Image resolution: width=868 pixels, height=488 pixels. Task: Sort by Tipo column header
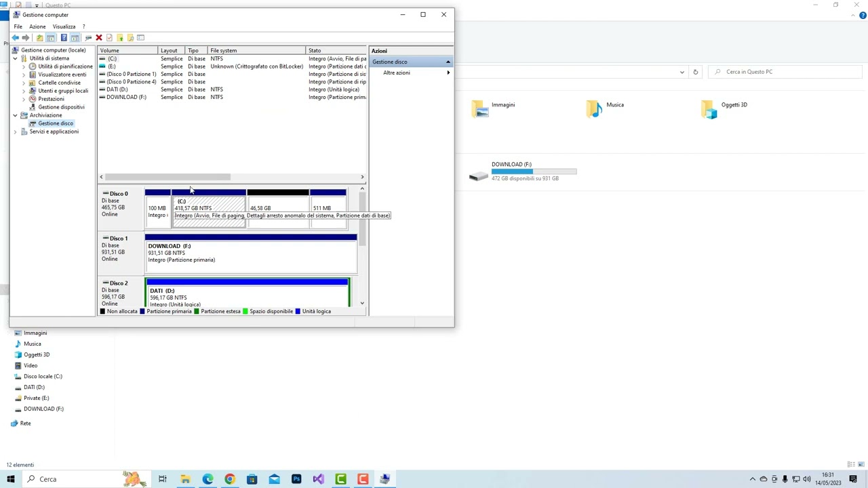[x=197, y=51]
